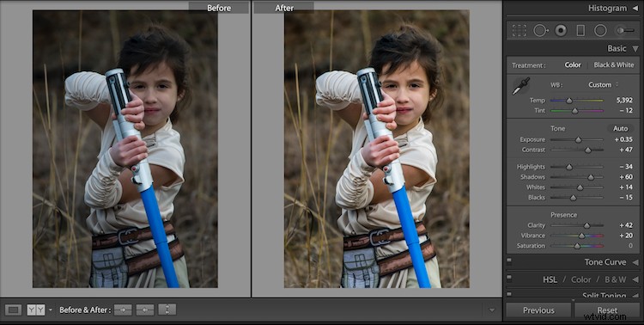Click the Temp value 5,392
Viewport: 644px width, 325px height.
(x=624, y=100)
